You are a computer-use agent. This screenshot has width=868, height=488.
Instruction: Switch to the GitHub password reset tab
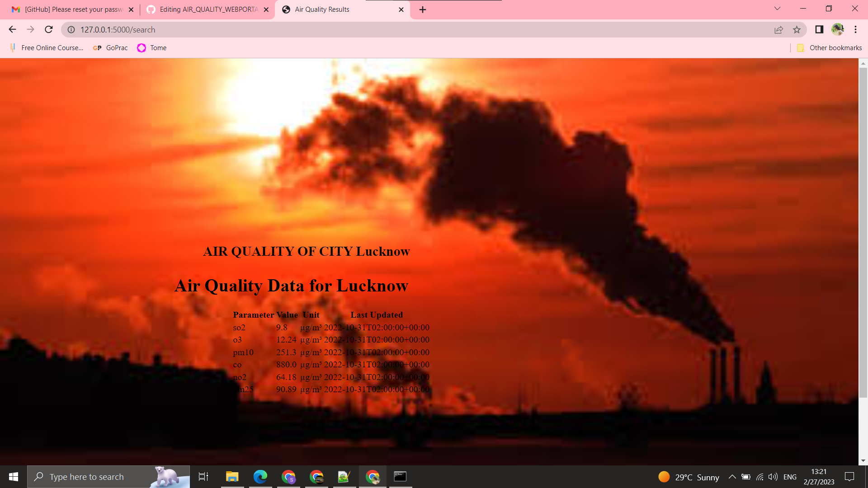point(68,9)
